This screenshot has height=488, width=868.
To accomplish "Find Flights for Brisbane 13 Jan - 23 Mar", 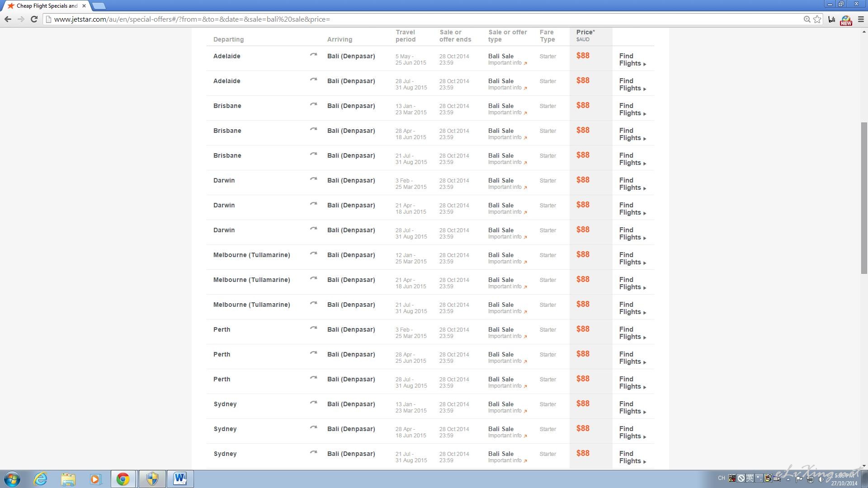I will (x=632, y=109).
